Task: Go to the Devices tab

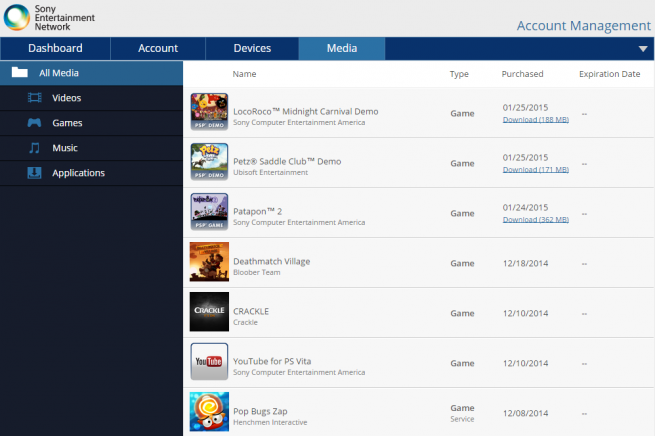Action: click(x=252, y=48)
